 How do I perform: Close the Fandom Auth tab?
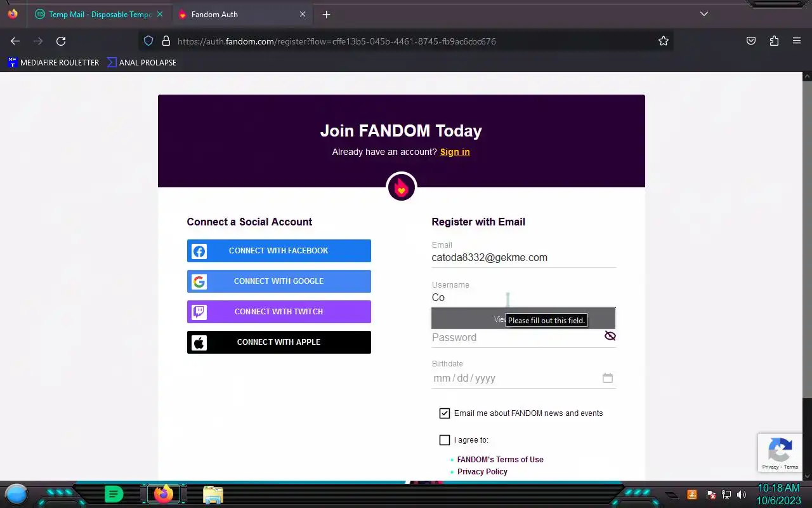pyautogui.click(x=303, y=14)
